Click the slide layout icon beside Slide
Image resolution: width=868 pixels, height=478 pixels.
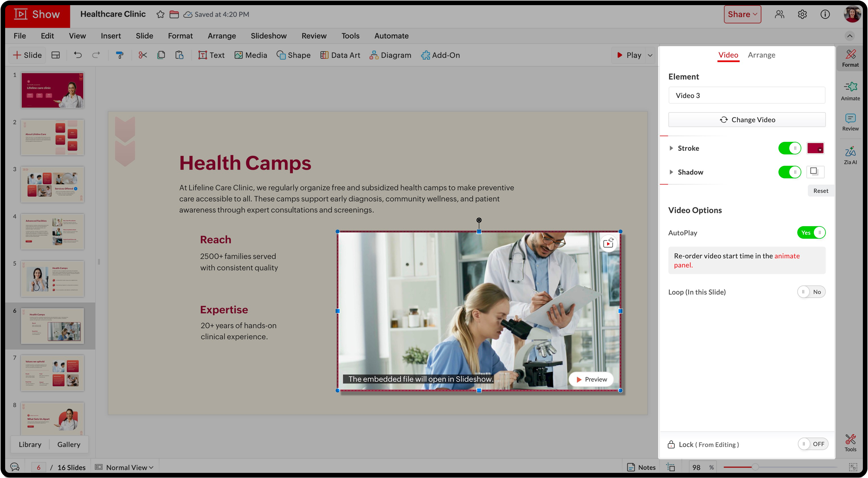pos(56,55)
